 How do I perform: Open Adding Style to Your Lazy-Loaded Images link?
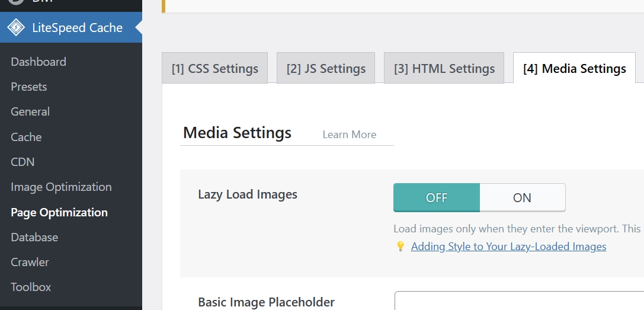click(x=508, y=247)
